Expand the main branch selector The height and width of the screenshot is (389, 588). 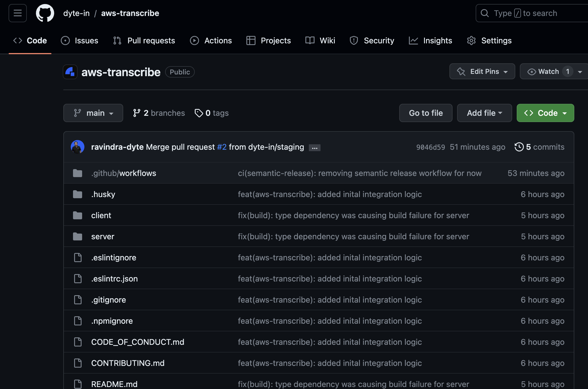pyautogui.click(x=93, y=113)
